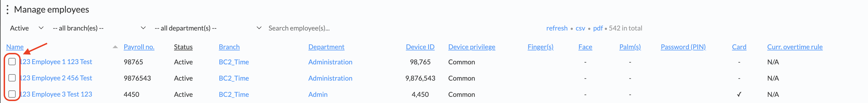This screenshot has height=103, width=868.
Task: Sort by Device ID column header
Action: pyautogui.click(x=420, y=47)
